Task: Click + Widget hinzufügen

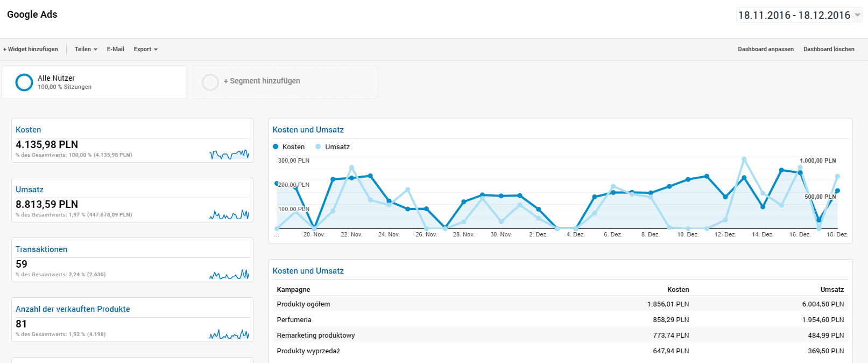Action: [31, 49]
